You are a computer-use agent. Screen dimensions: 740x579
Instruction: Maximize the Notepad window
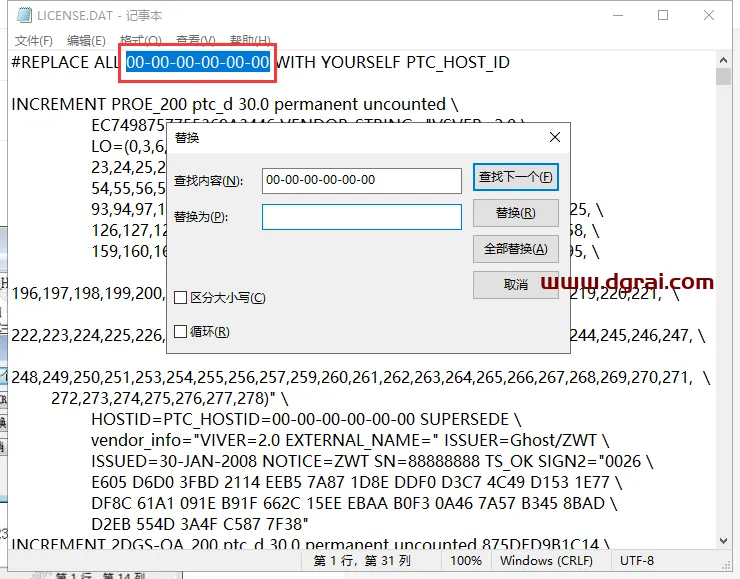tap(663, 16)
